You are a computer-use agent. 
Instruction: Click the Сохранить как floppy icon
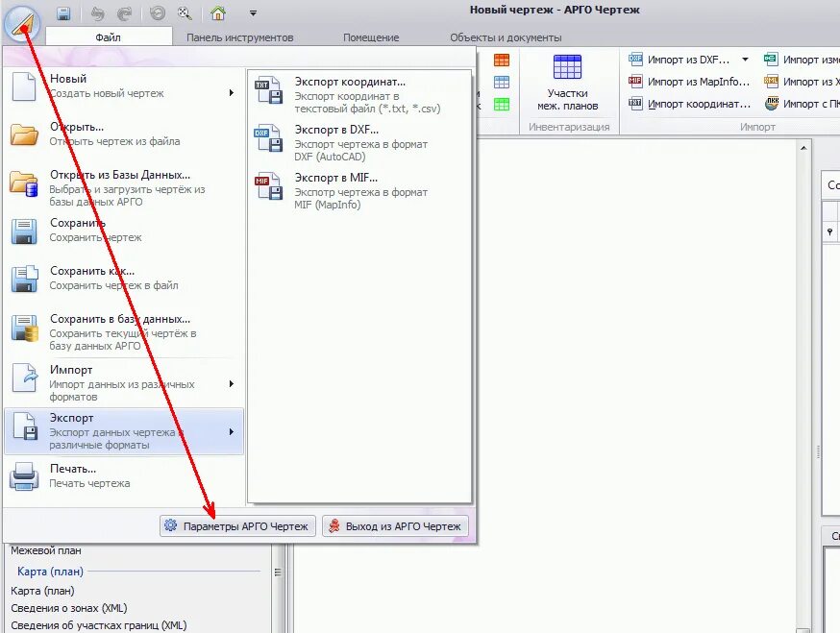pyautogui.click(x=24, y=279)
